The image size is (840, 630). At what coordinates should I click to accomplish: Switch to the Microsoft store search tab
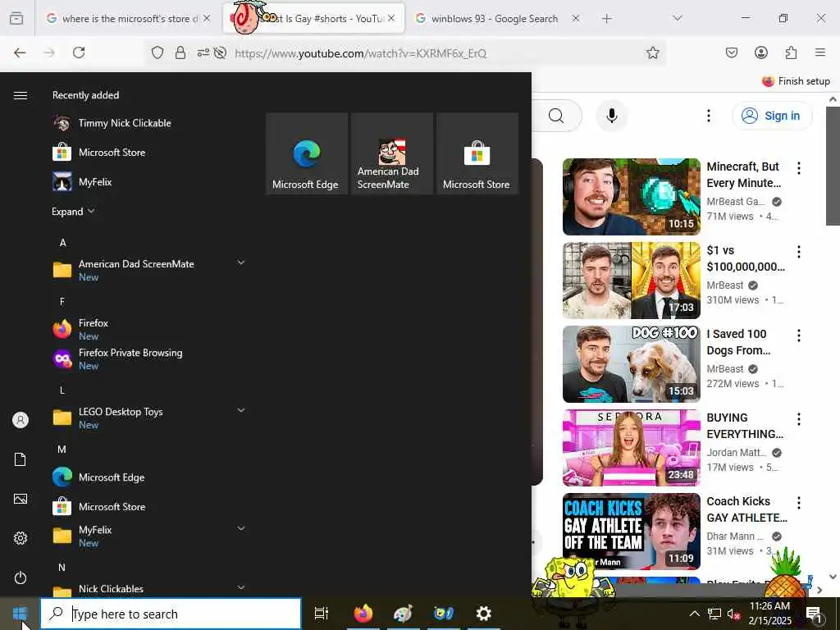pyautogui.click(x=127, y=19)
